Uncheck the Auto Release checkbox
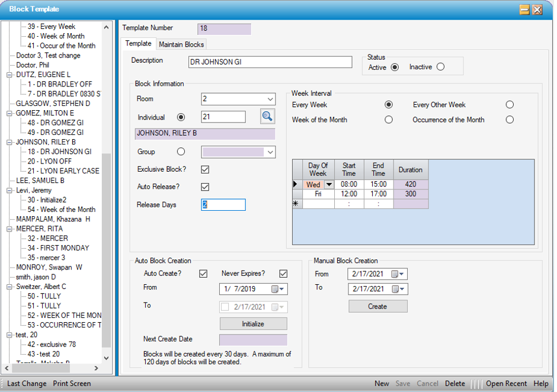Viewport: 557px width, 392px height. pyautogui.click(x=205, y=187)
